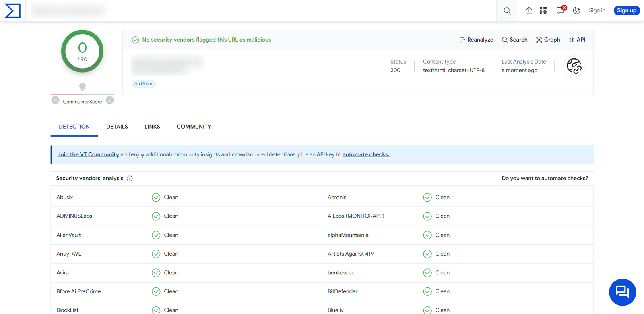Open the apps grid icon
The width and height of the screenshot is (644, 314).
[544, 10]
